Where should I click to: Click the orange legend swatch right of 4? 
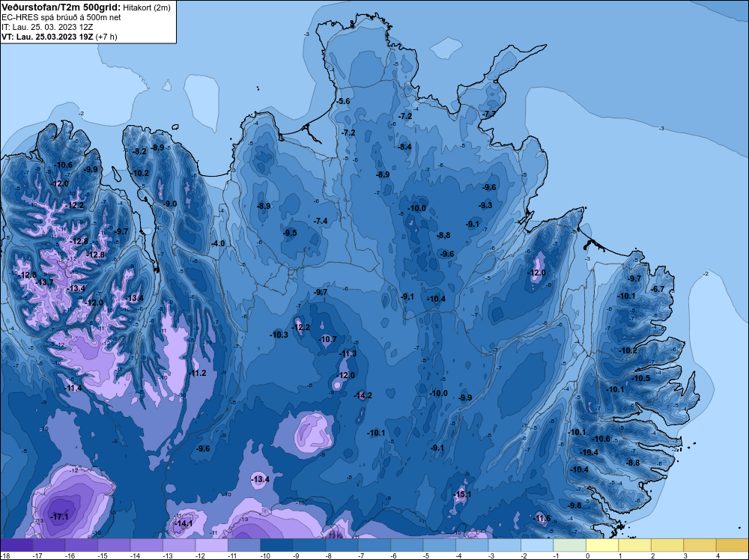pos(732,545)
